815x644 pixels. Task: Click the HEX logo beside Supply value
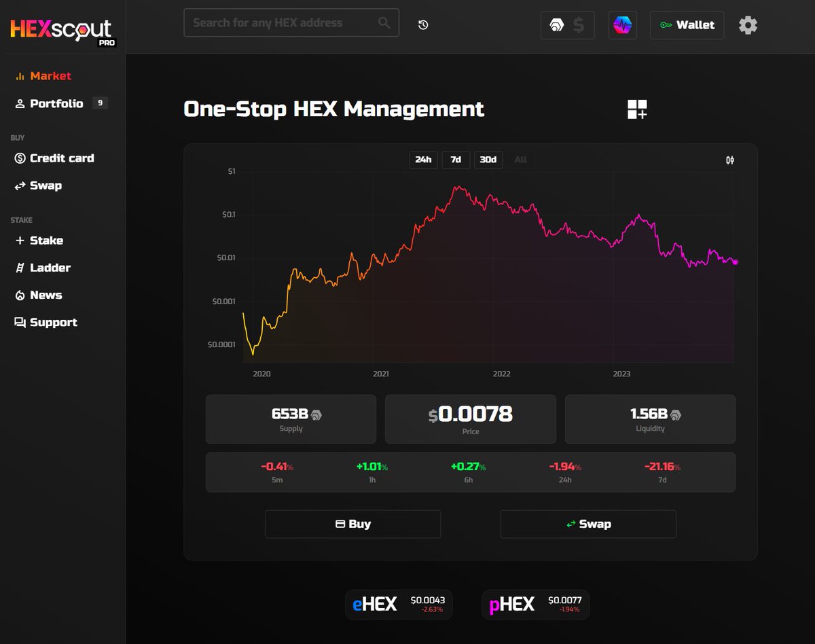(x=316, y=414)
